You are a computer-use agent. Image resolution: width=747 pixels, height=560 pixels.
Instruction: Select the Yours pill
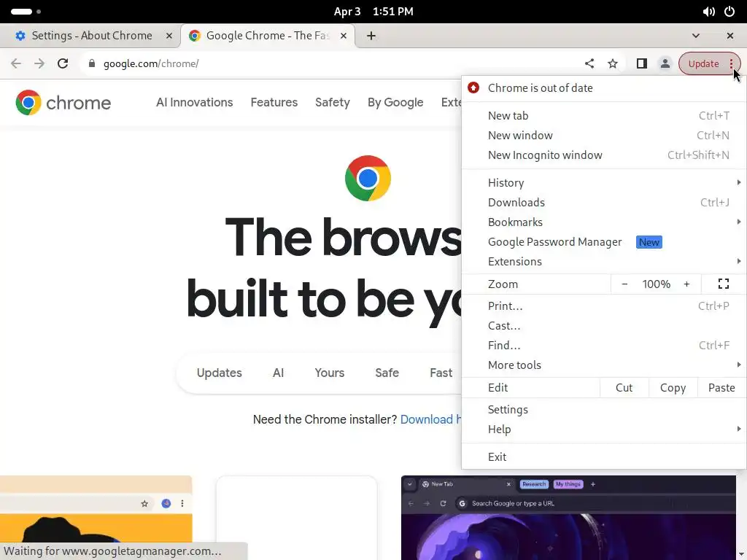[x=329, y=373]
